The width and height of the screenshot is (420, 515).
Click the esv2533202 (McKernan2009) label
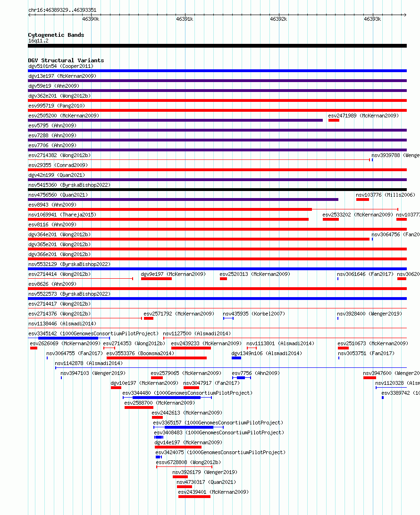point(358,215)
